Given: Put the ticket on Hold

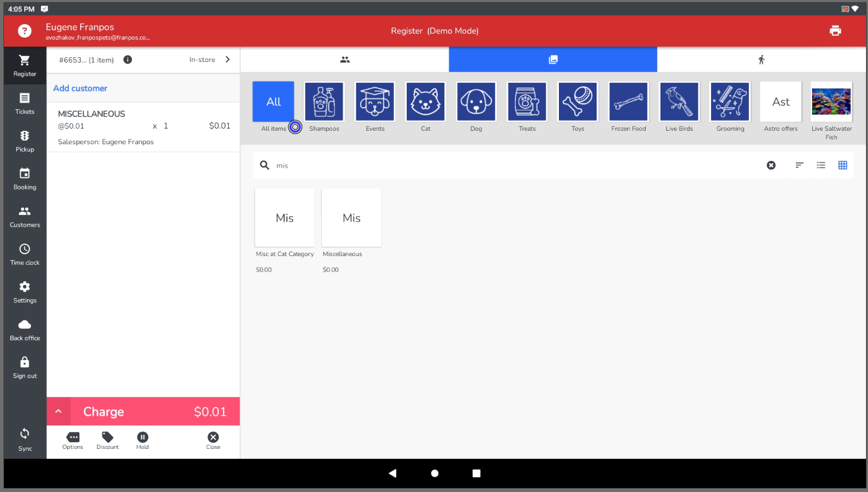Looking at the screenshot, I should tap(143, 441).
